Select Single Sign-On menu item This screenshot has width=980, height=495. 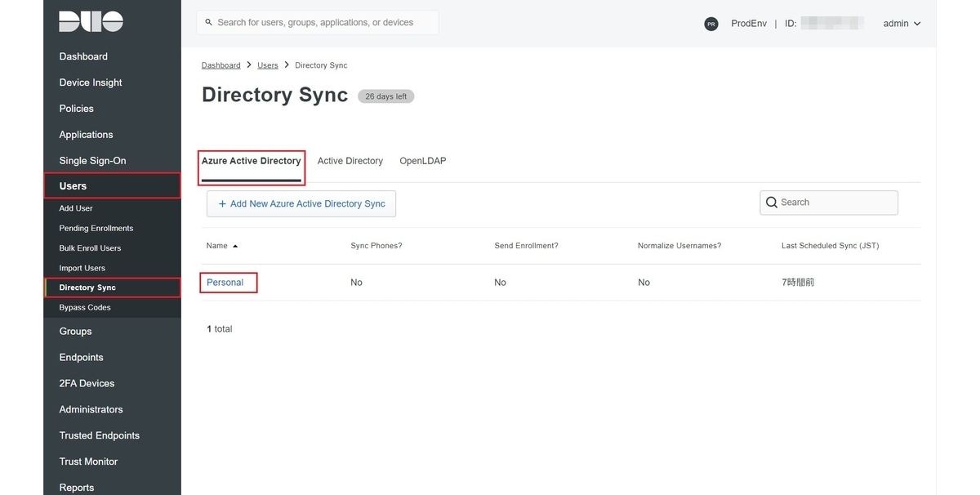pyautogui.click(x=92, y=161)
